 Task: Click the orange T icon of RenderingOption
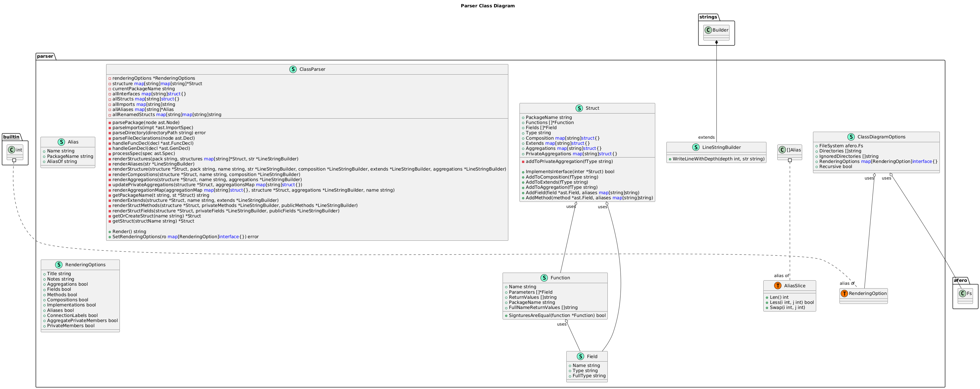844,293
